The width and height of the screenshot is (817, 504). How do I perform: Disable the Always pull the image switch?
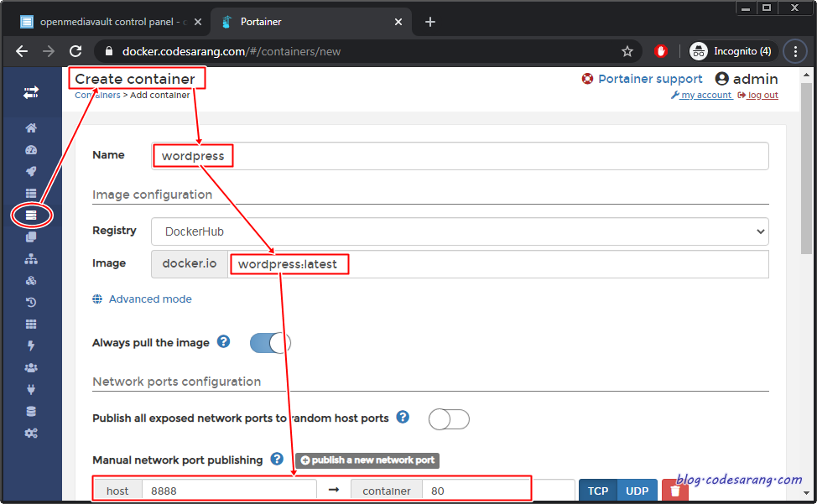[x=270, y=343]
